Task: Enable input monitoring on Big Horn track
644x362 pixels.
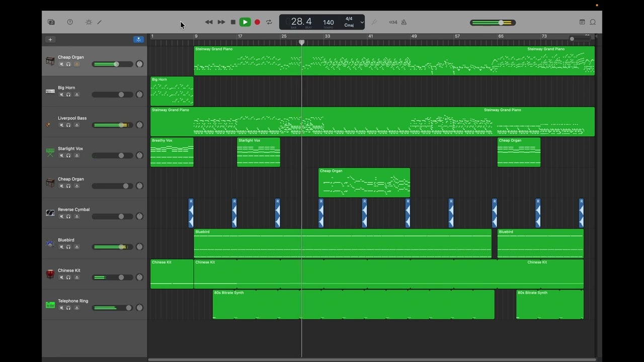Action: 76,95
